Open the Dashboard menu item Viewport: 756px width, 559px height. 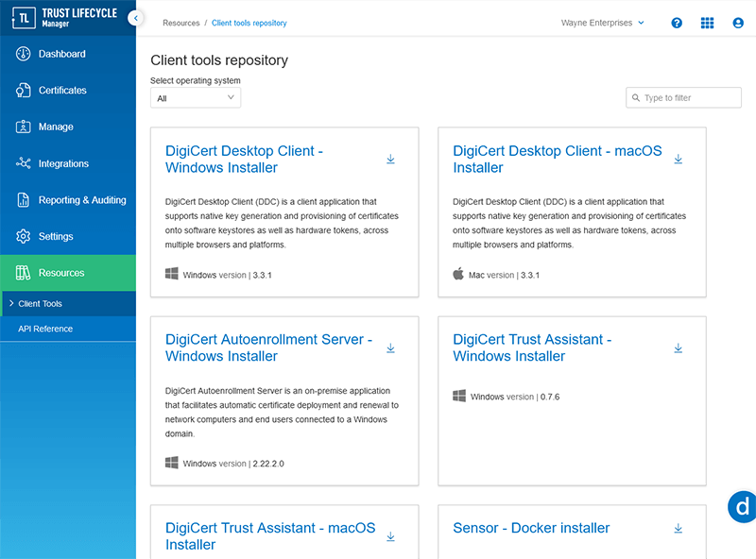point(68,54)
